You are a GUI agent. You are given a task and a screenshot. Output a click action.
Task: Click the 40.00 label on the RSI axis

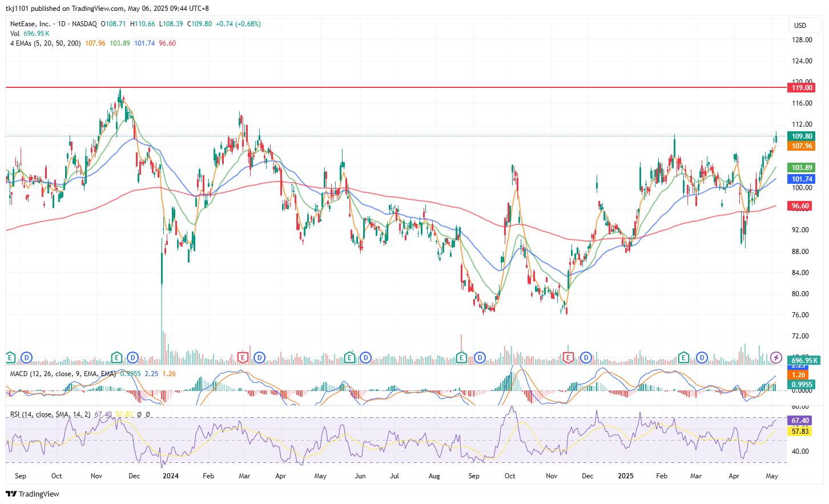(x=800, y=451)
